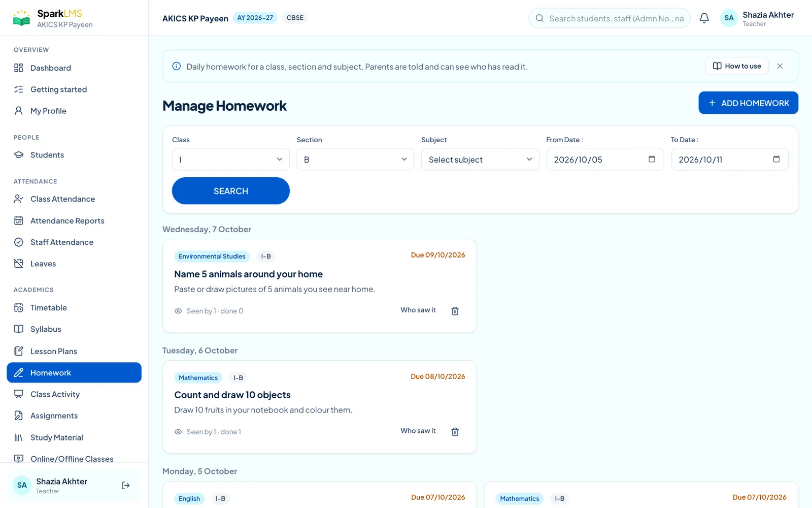Click the SparkLMS logo
Viewport: 812px width, 508px height.
52,18
